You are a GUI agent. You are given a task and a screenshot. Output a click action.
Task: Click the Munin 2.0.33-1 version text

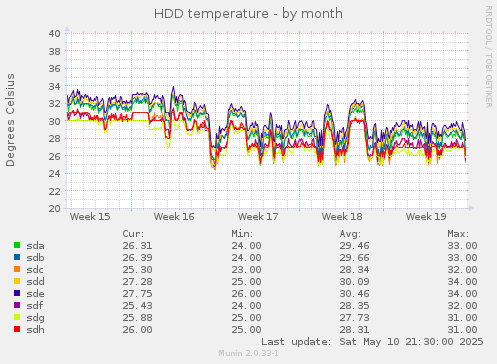(x=248, y=353)
